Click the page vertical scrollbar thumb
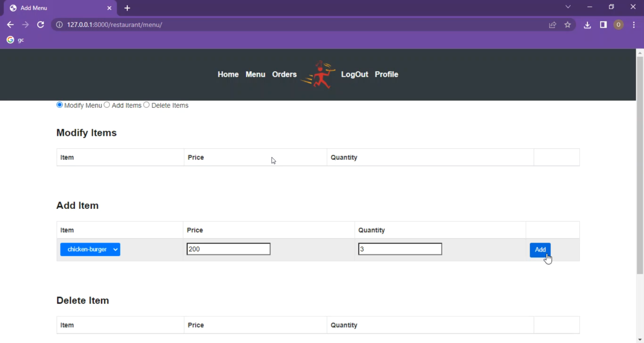 coord(640,163)
